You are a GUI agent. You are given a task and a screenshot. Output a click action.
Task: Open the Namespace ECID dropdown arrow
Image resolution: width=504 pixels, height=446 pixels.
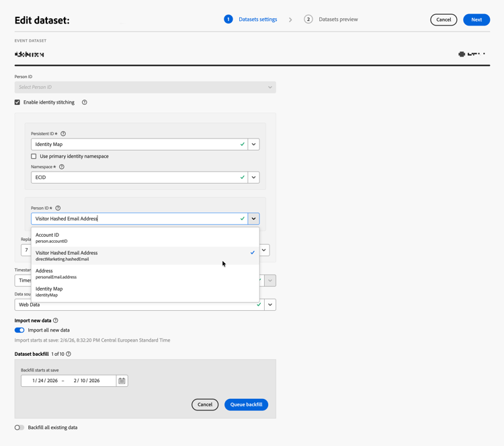pyautogui.click(x=253, y=178)
